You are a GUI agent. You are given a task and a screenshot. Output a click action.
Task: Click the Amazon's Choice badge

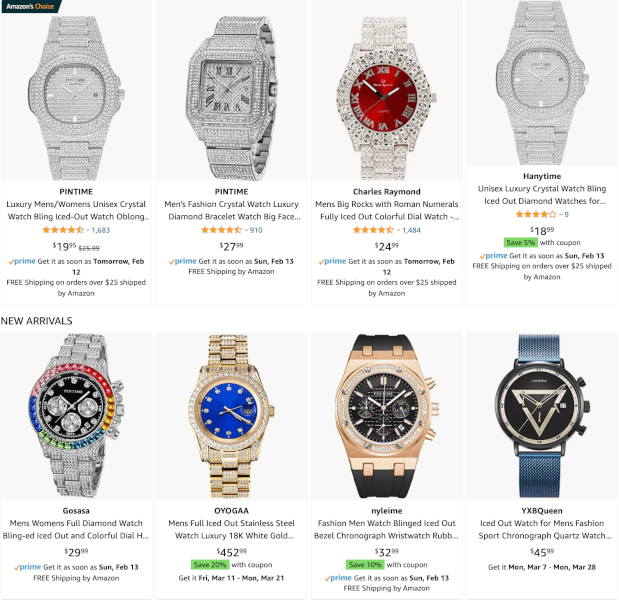click(x=30, y=6)
